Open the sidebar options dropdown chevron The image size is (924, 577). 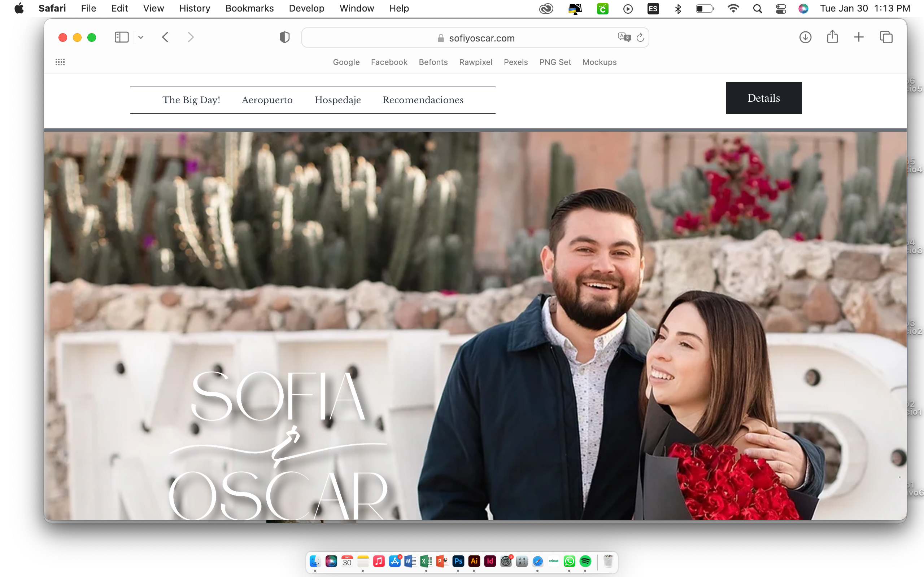click(x=141, y=38)
